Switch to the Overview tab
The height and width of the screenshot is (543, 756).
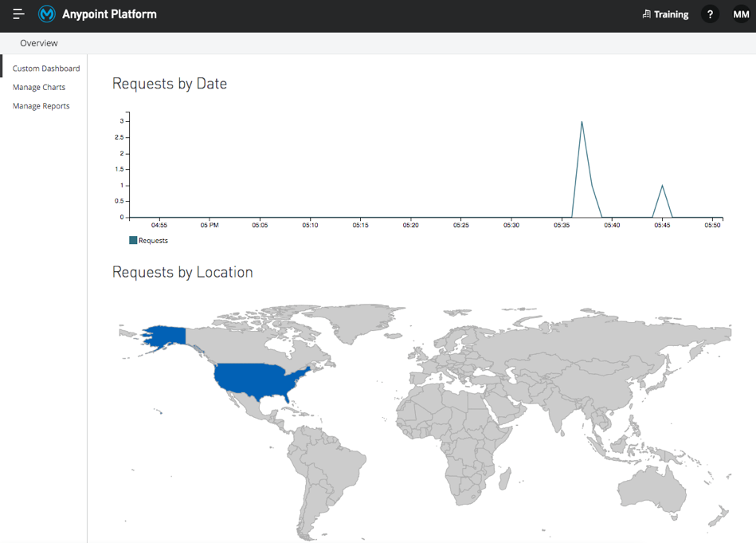coord(39,43)
